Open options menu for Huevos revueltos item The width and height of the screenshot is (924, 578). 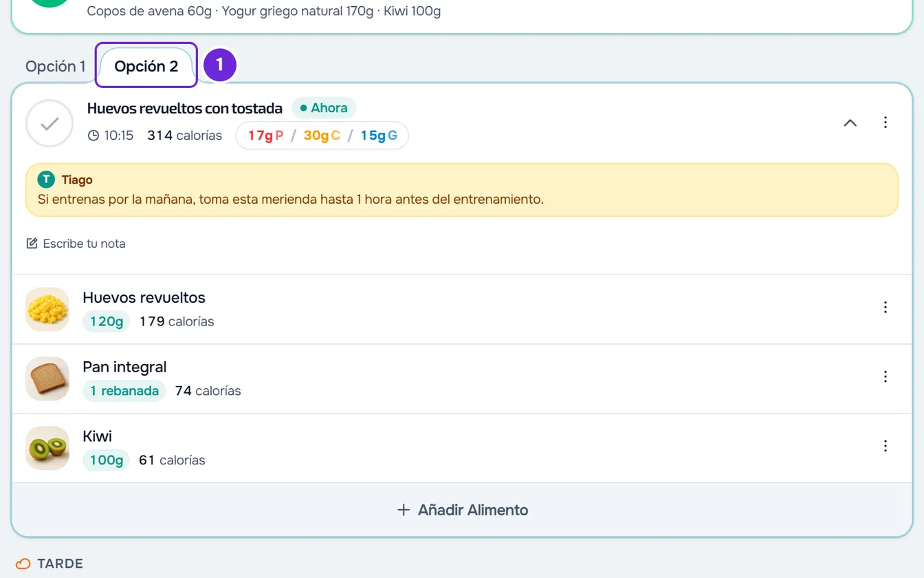[885, 307]
